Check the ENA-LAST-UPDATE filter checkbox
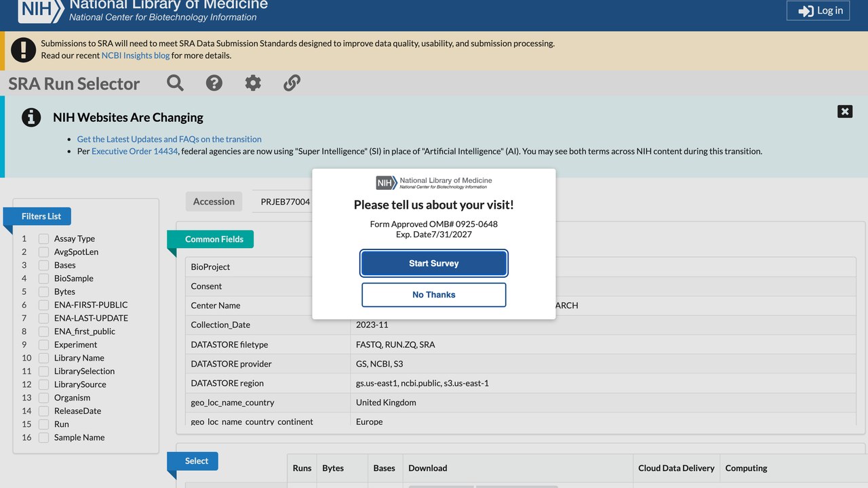868x488 pixels. coord(43,318)
